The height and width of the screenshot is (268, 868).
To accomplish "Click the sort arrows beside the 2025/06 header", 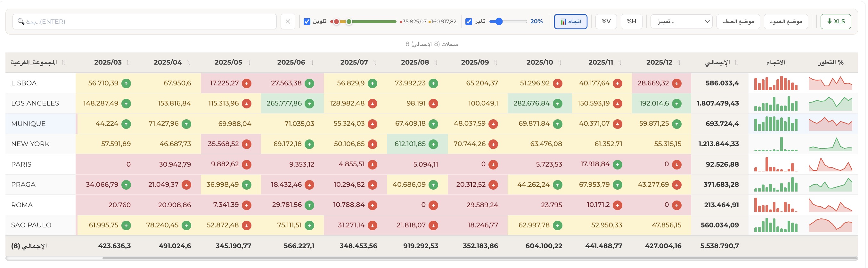I will point(312,63).
